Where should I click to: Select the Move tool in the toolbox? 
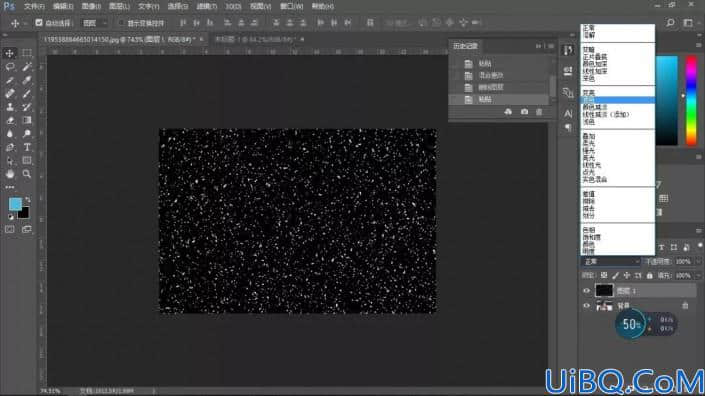coord(9,53)
